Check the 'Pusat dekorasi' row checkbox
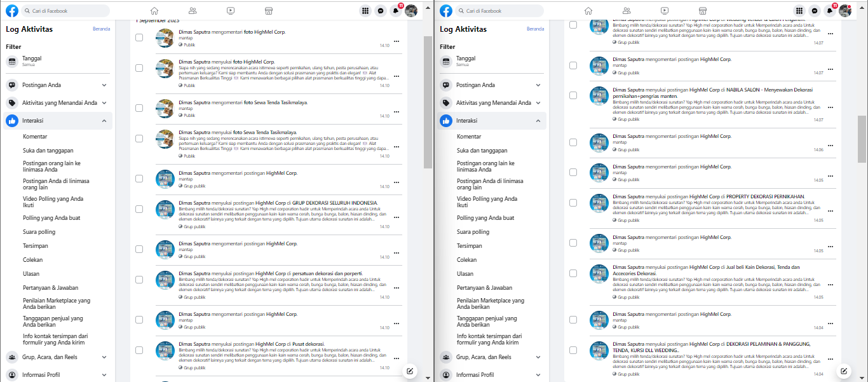The image size is (868, 382). (139, 350)
